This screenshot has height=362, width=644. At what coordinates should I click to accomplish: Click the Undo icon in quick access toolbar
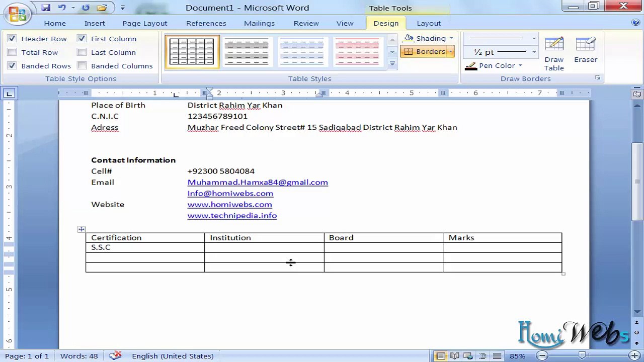(62, 8)
